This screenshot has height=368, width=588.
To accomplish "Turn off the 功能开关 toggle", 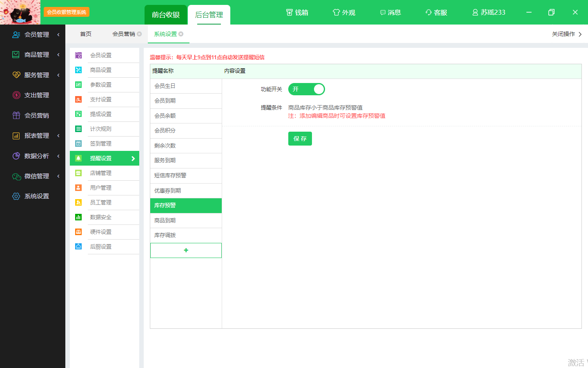I will tap(307, 89).
